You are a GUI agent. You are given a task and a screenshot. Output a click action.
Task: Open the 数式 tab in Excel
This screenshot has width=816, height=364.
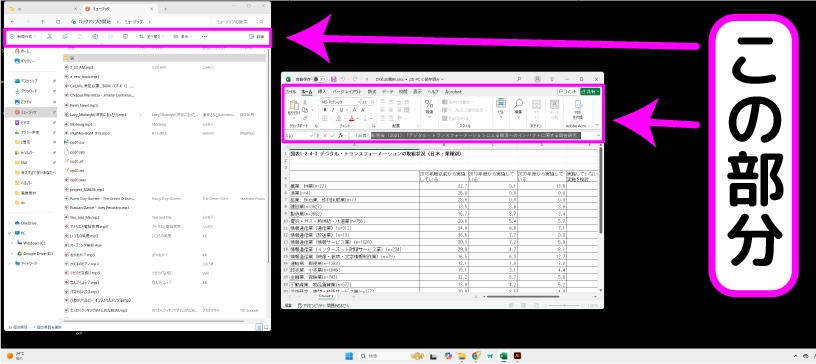click(372, 91)
